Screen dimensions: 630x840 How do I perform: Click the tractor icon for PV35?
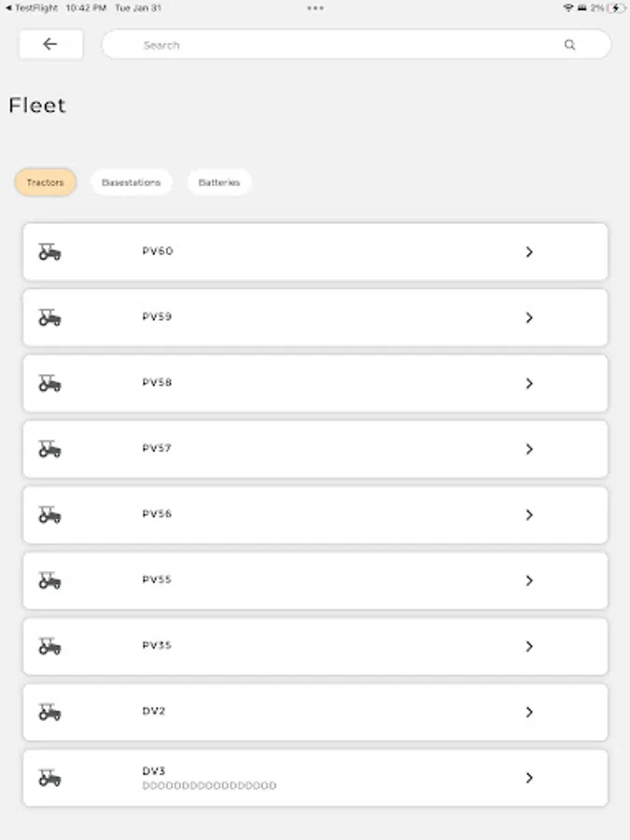49,646
